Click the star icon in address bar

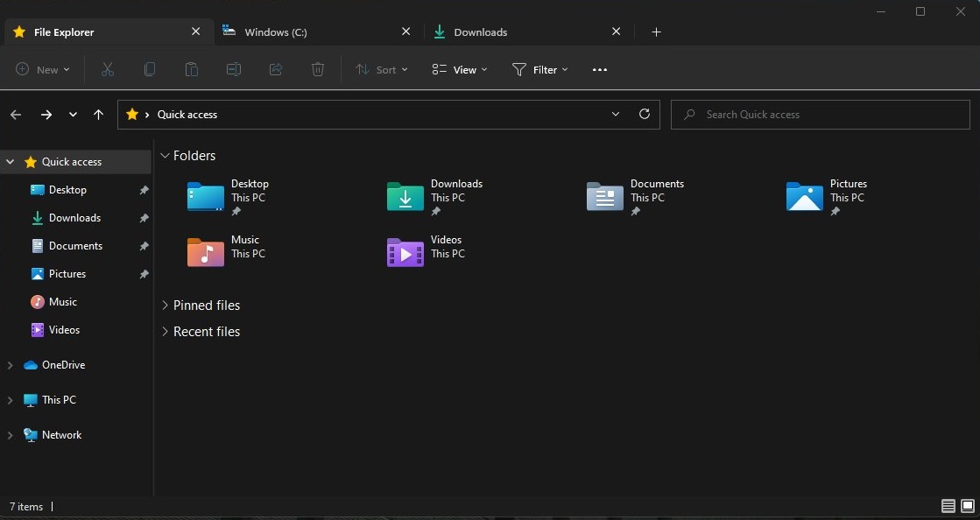132,115
